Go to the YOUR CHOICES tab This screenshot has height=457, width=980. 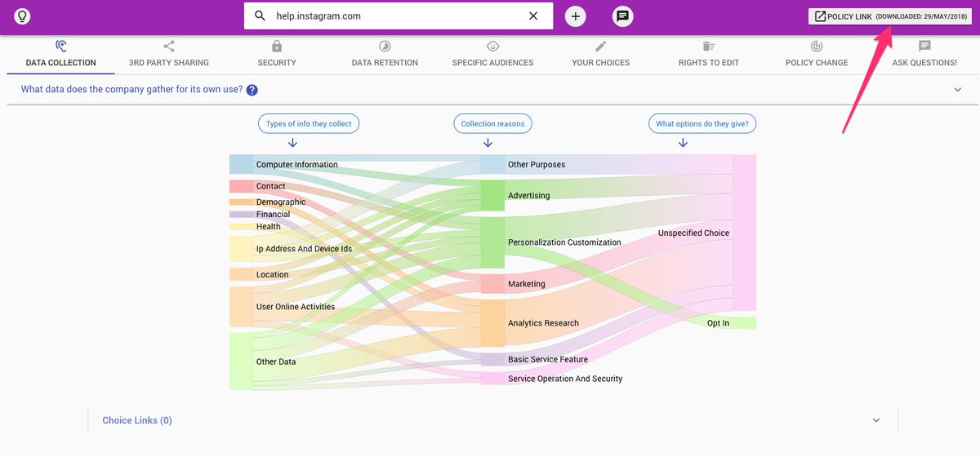pyautogui.click(x=601, y=55)
